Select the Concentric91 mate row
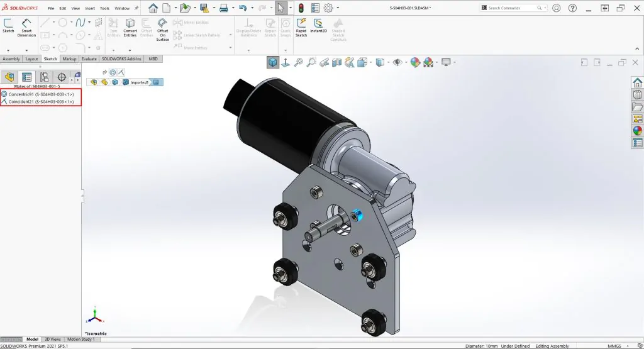The image size is (644, 349). coord(41,94)
